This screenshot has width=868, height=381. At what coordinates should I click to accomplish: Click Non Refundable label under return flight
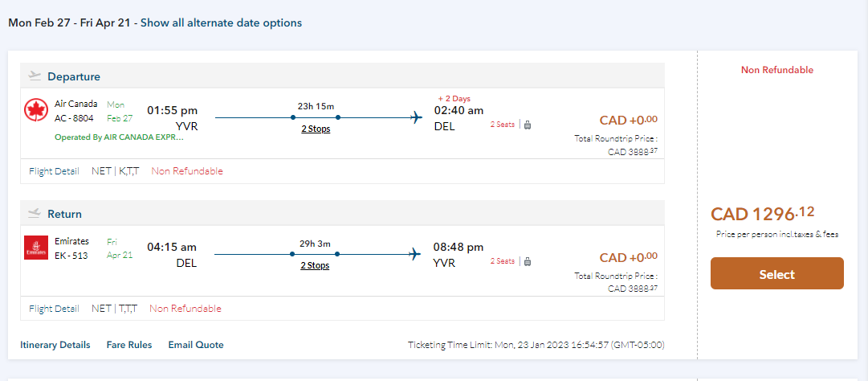point(185,309)
